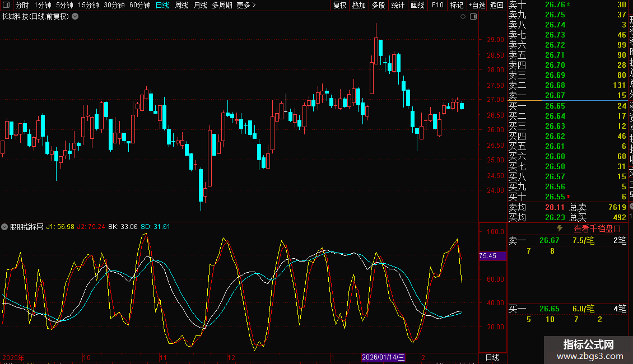This screenshot has height=364, width=633.
Task: Click the J2: 75.24 indicator readout
Action: click(91, 227)
